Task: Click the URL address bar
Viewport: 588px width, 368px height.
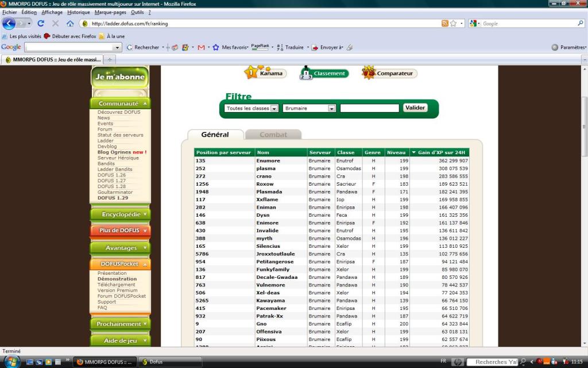Action: pyautogui.click(x=262, y=23)
